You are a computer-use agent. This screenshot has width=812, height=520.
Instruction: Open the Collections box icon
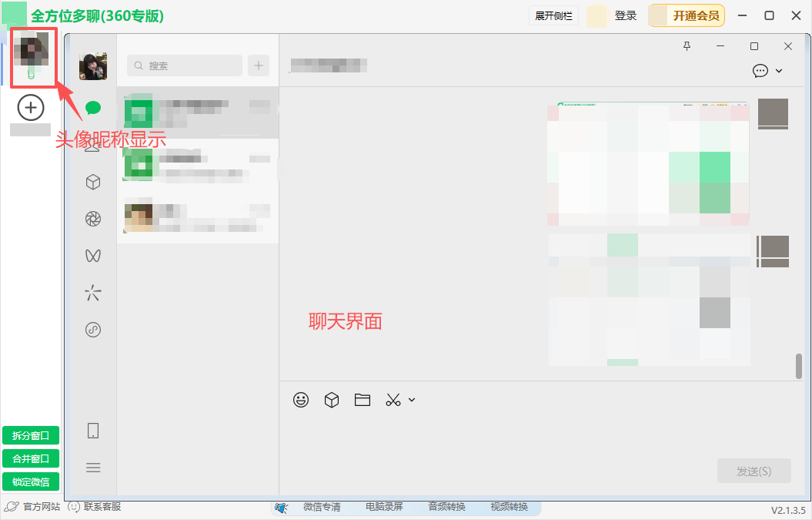pos(92,182)
